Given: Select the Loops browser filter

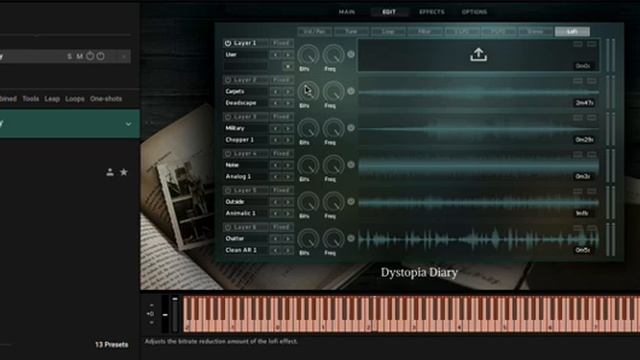Looking at the screenshot, I should coord(75,99).
